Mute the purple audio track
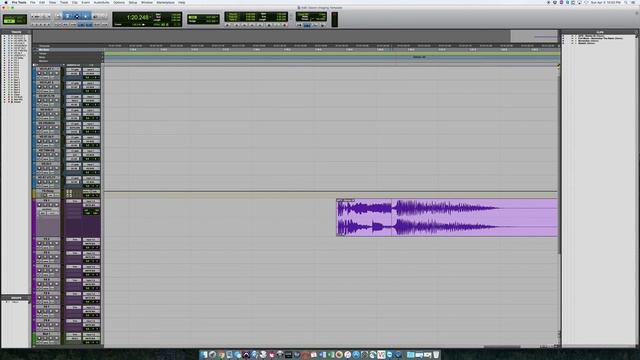The width and height of the screenshot is (640, 360). pyautogui.click(x=57, y=205)
